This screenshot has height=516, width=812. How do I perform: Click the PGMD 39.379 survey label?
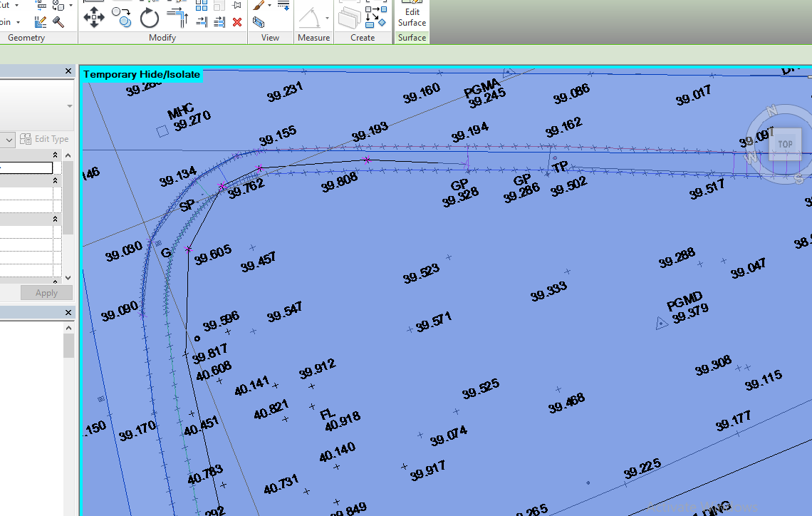click(687, 308)
